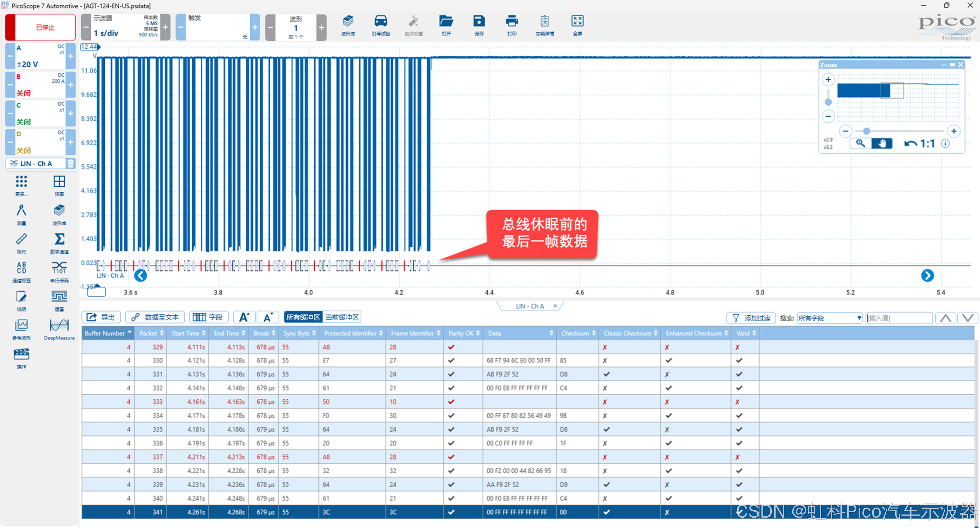Switch to Current Buffer view
The height and width of the screenshot is (528, 980).
(x=341, y=317)
